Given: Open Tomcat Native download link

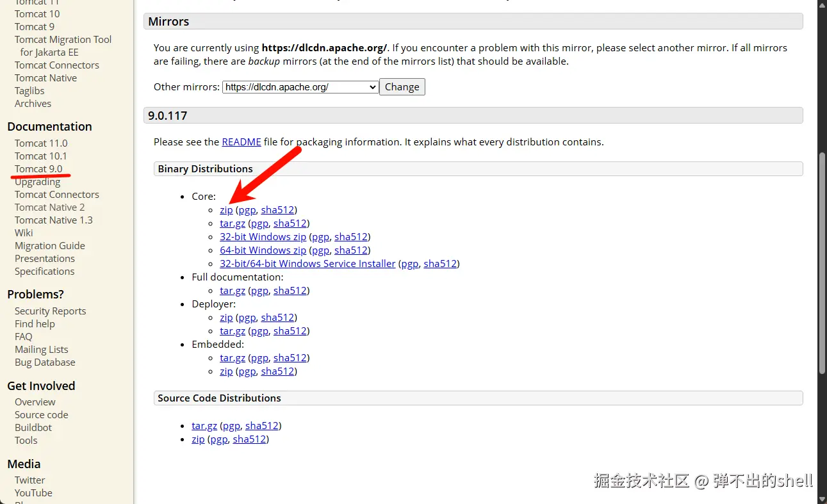Looking at the screenshot, I should click(x=45, y=77).
